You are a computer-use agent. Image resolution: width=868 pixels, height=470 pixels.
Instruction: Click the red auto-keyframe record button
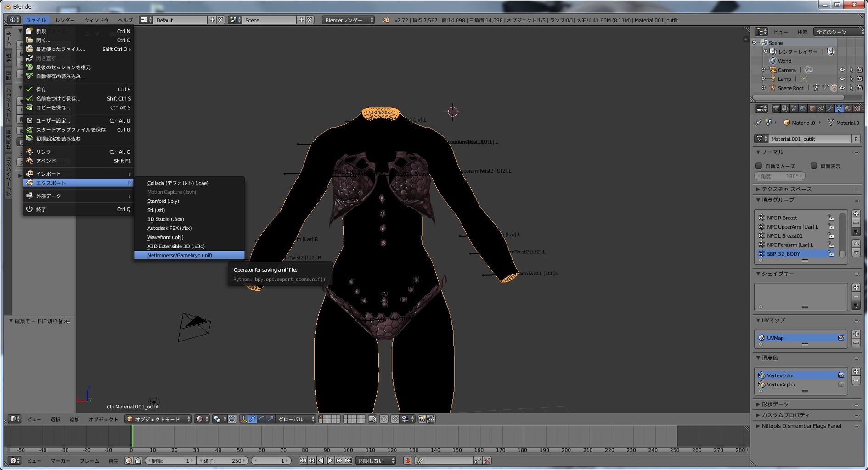(407, 460)
